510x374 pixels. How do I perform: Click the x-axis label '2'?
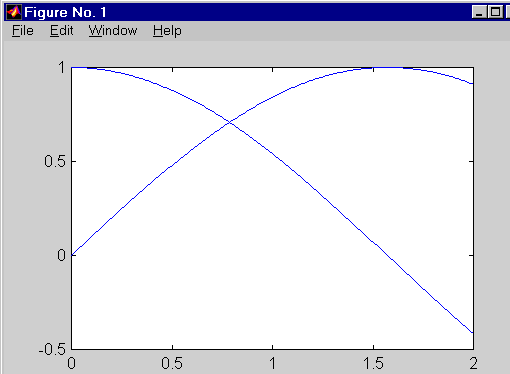473,363
